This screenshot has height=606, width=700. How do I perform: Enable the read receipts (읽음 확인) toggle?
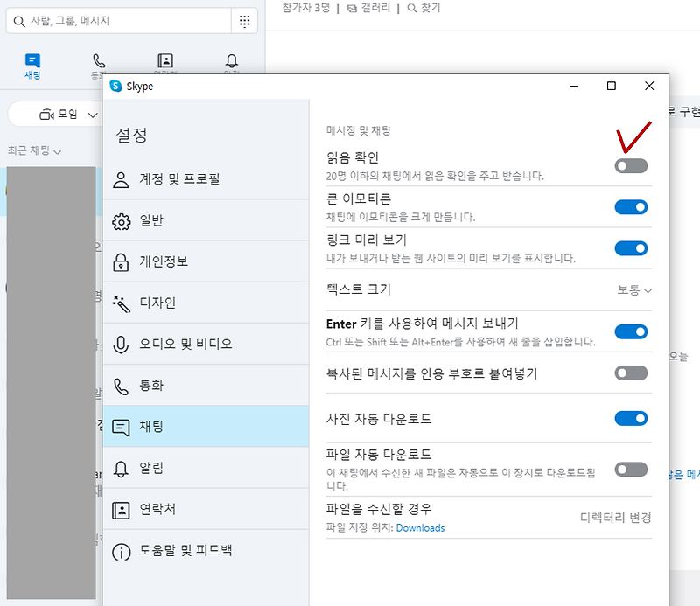631,166
